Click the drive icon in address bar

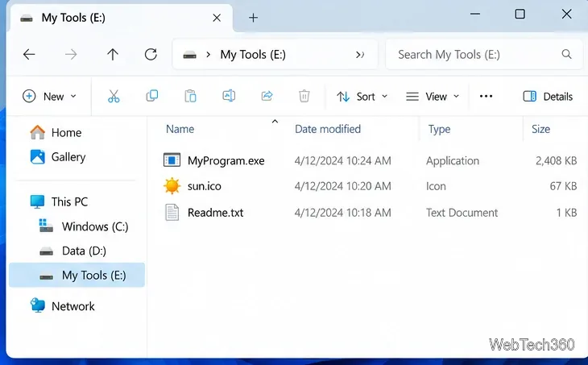(190, 55)
